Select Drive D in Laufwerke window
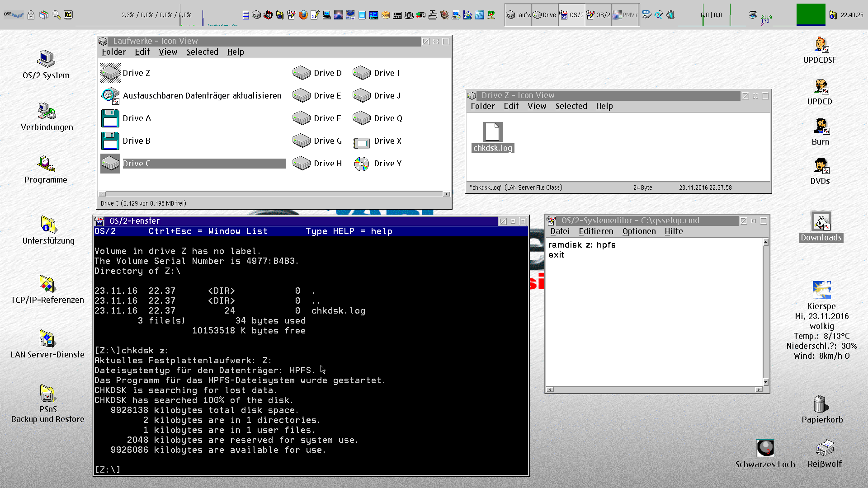Viewport: 868px width, 488px height. coord(317,73)
